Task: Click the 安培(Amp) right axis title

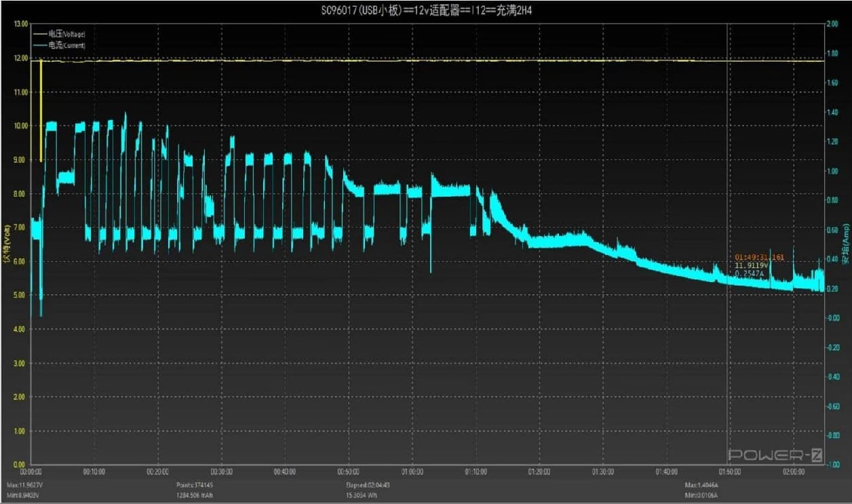Action: pyautogui.click(x=845, y=243)
